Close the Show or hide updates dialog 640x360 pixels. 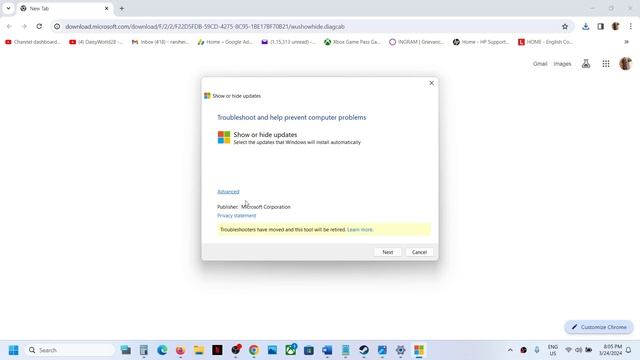[x=431, y=83]
